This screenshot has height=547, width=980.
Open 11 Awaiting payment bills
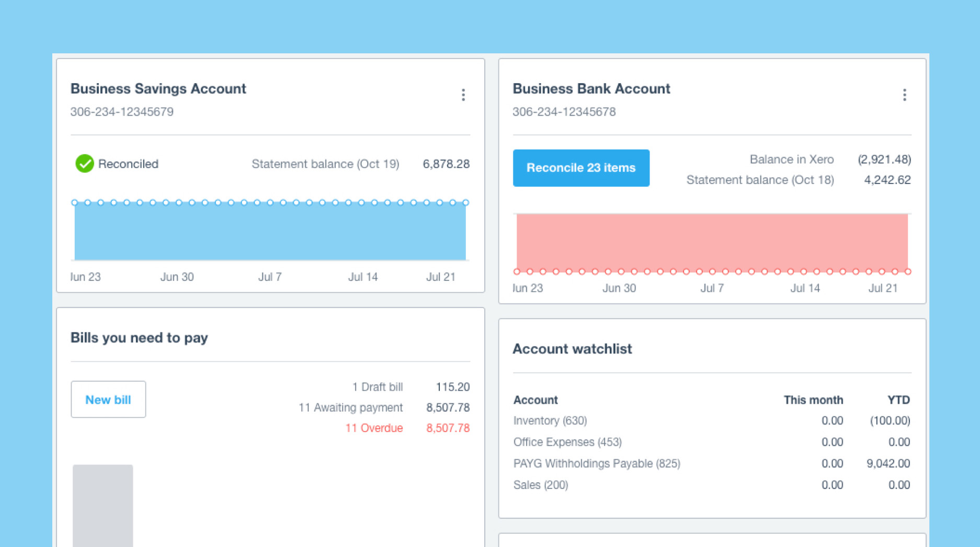click(x=350, y=407)
